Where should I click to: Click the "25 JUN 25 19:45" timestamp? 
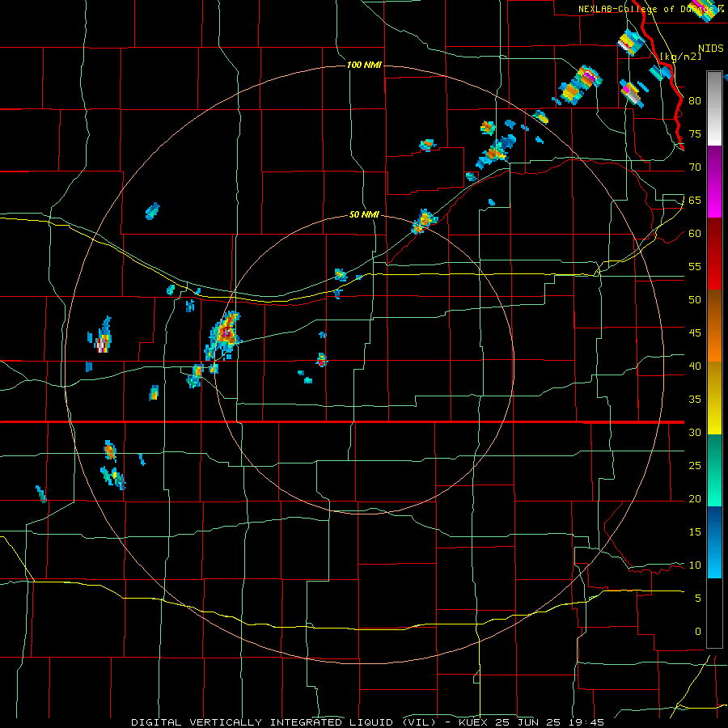[x=551, y=722]
